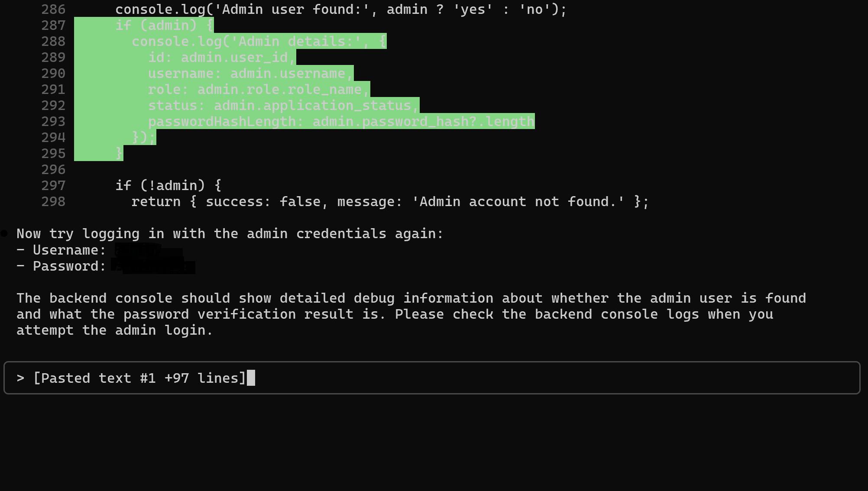
Task: Click the '[Pasted text #1 +97 lines]' placeholder
Action: pyautogui.click(x=139, y=378)
